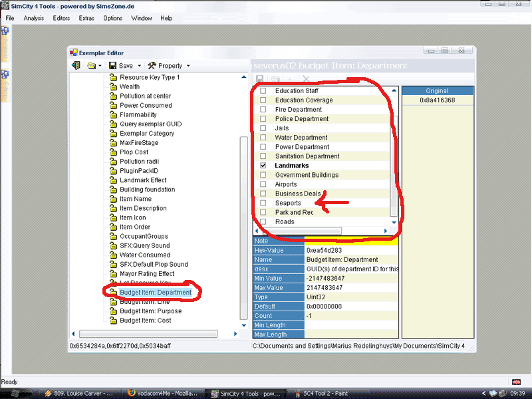Check the Education Staff checkbox
This screenshot has width=532, height=399.
263,91
